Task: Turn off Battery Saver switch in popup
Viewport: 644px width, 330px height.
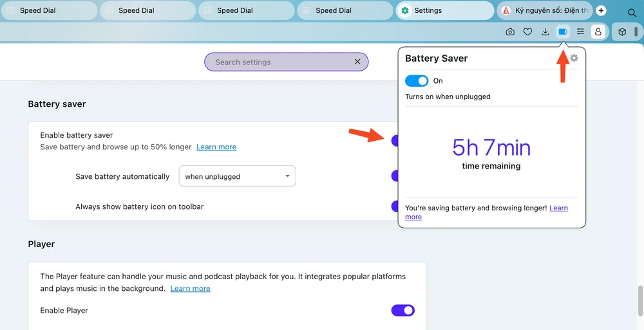Action: point(417,81)
